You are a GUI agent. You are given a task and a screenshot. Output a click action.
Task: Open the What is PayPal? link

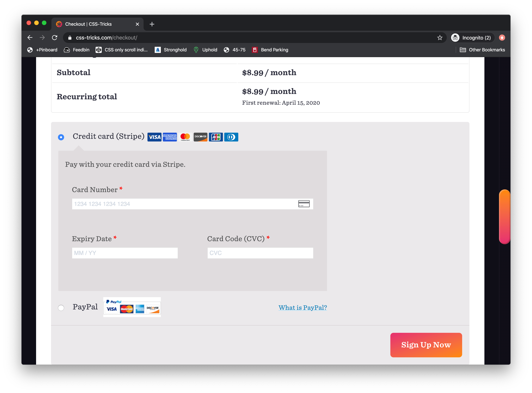click(x=302, y=308)
